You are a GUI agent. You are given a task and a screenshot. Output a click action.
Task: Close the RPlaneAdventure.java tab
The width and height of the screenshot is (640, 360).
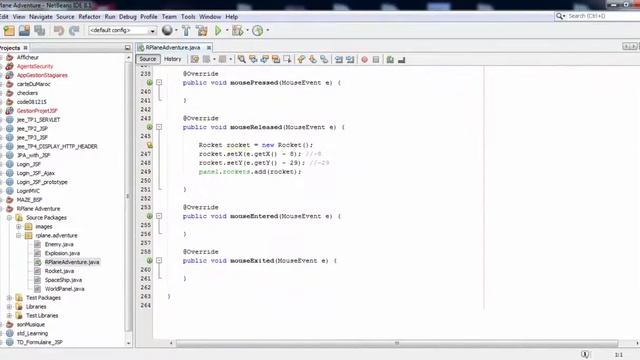pos(209,48)
